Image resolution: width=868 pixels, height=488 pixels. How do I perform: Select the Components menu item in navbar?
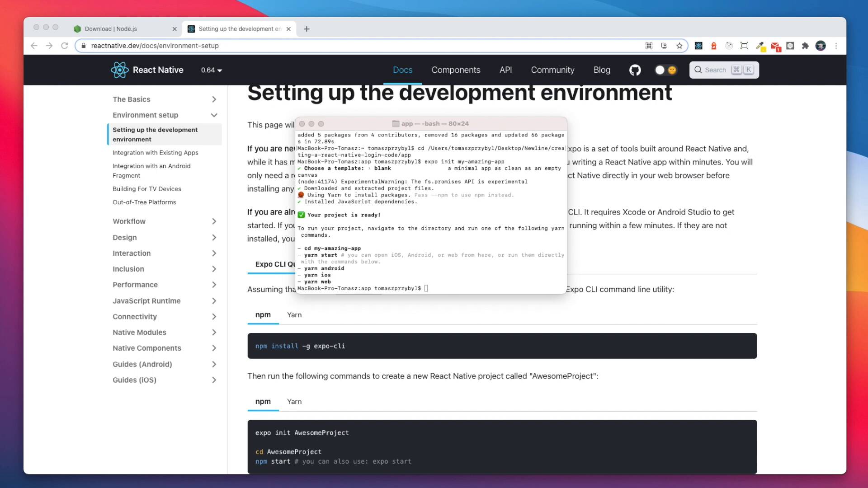tap(456, 70)
